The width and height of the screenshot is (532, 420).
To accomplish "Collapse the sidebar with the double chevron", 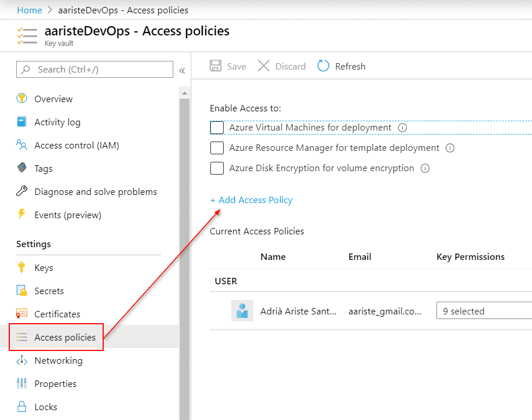I will coord(182,69).
